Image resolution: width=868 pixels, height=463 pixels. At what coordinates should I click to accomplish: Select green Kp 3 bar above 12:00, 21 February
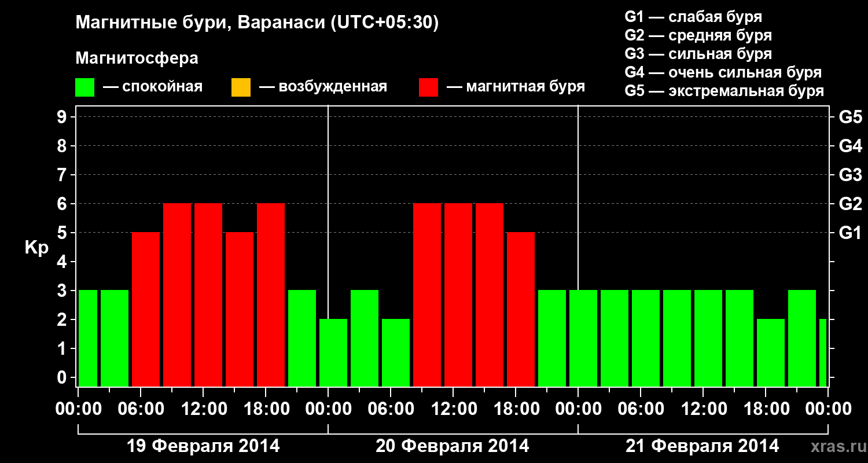coord(708,339)
